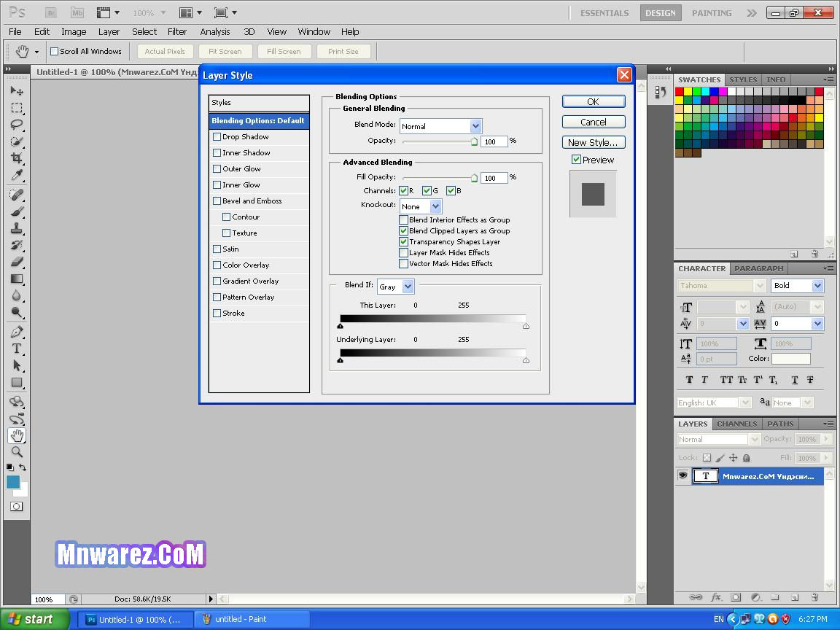This screenshot has height=630, width=840.
Task: Open the Hand tool preset picker arrow
Action: click(x=36, y=52)
